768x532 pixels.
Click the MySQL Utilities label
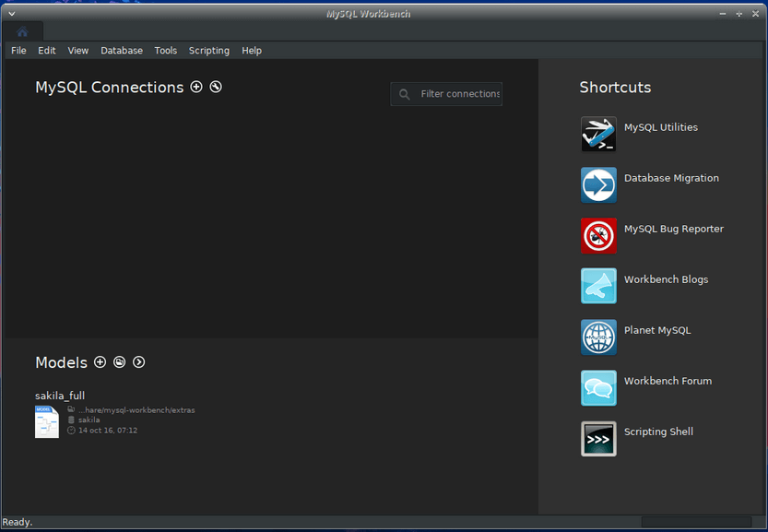[661, 127]
